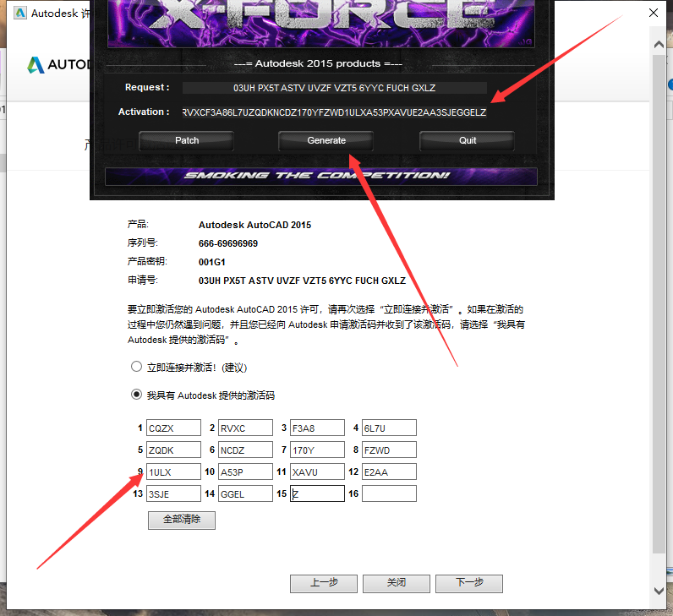Go back with the 上一步 button
The width and height of the screenshot is (673, 616).
(x=324, y=583)
